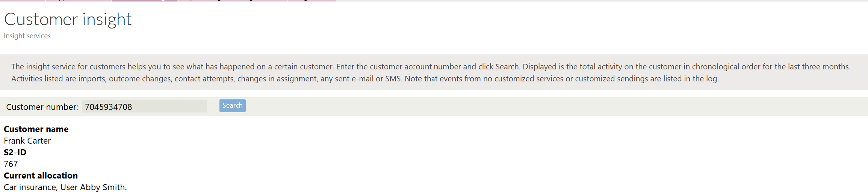Click the "Insight services" subtitle

(x=27, y=36)
